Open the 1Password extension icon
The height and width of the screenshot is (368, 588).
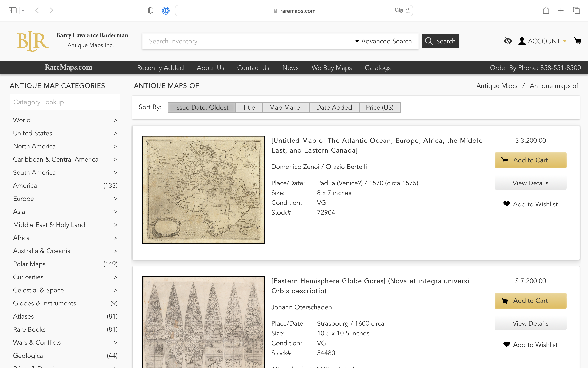click(x=166, y=10)
